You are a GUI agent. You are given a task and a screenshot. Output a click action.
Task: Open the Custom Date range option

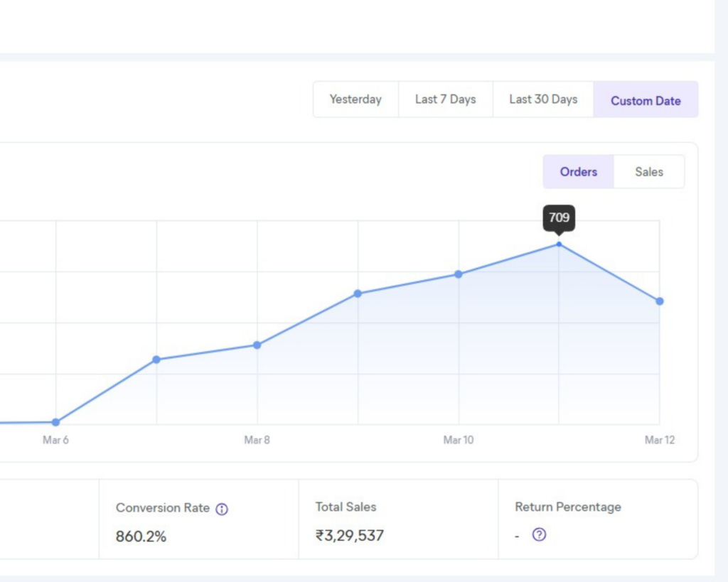pyautogui.click(x=646, y=100)
